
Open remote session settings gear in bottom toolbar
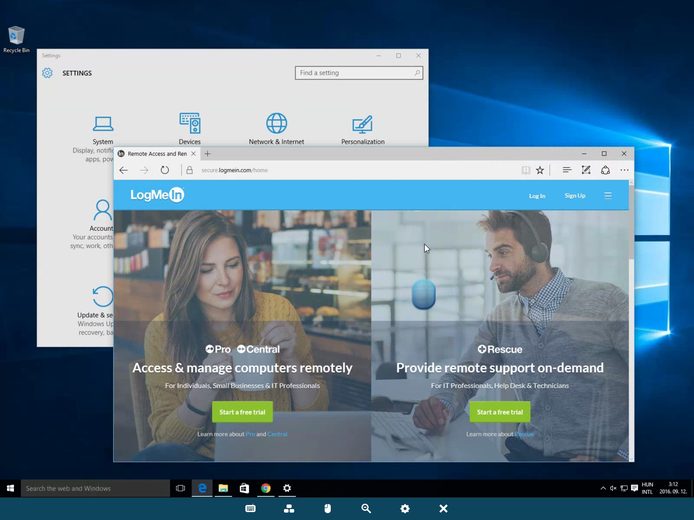(x=405, y=508)
